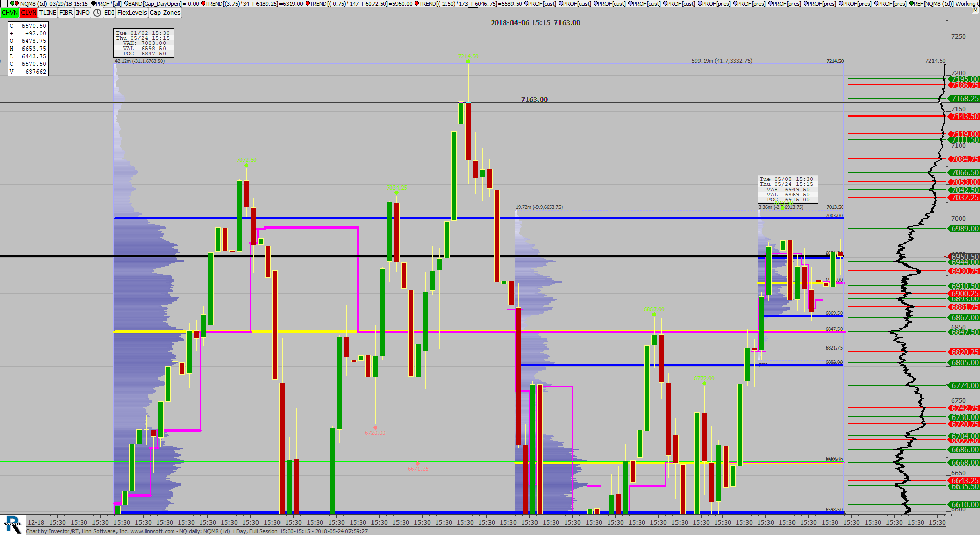Click the PROF*[all] indicator marker
The height and width of the screenshot is (535, 980).
click(94, 4)
